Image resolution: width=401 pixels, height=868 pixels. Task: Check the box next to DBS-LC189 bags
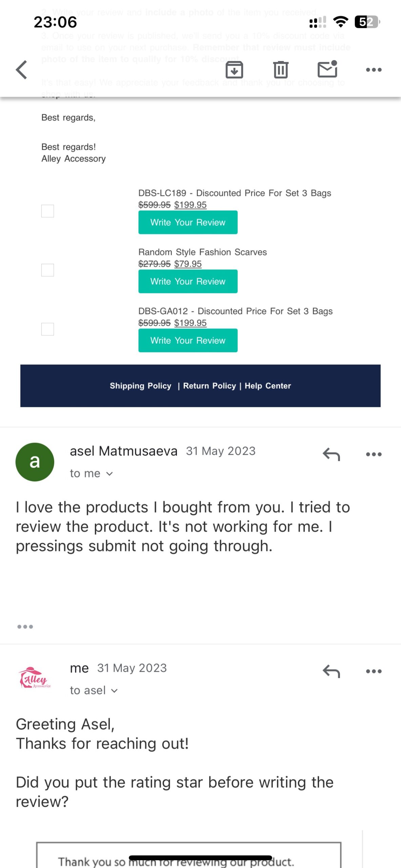click(x=47, y=211)
